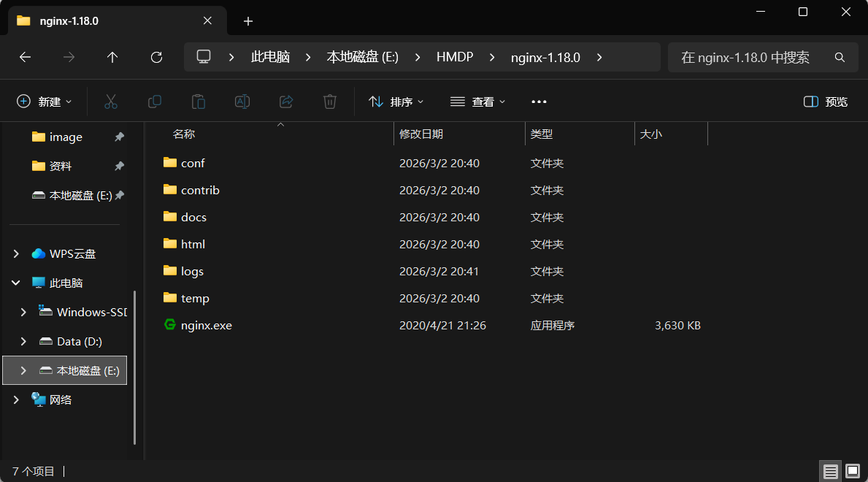Screen dimensions: 868x482
Task: Click chevron after 此电脑 in address bar
Action: click(308, 57)
